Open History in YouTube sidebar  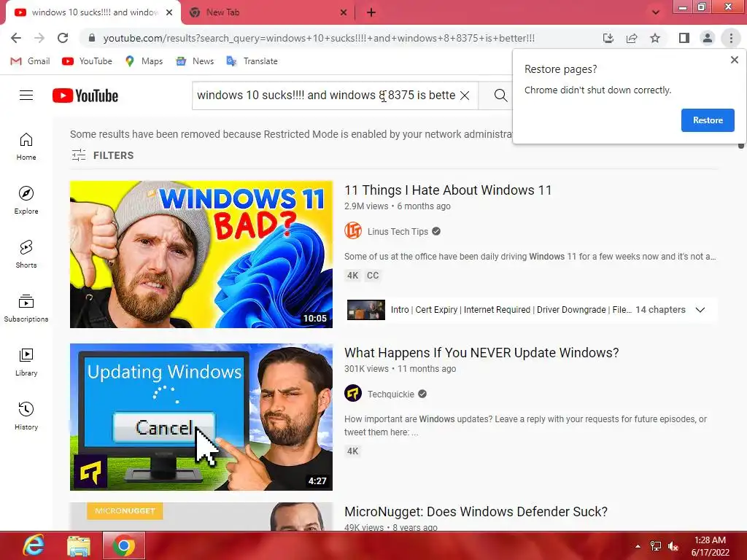[x=26, y=416]
